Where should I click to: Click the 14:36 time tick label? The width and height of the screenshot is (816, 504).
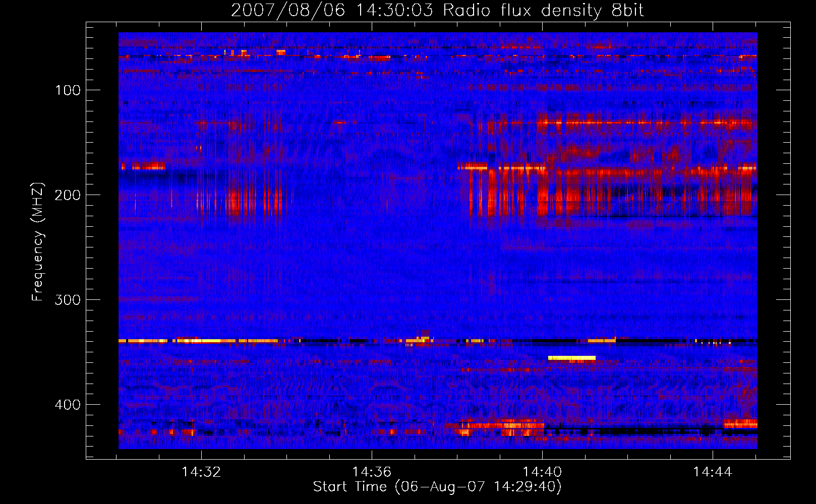pos(372,472)
